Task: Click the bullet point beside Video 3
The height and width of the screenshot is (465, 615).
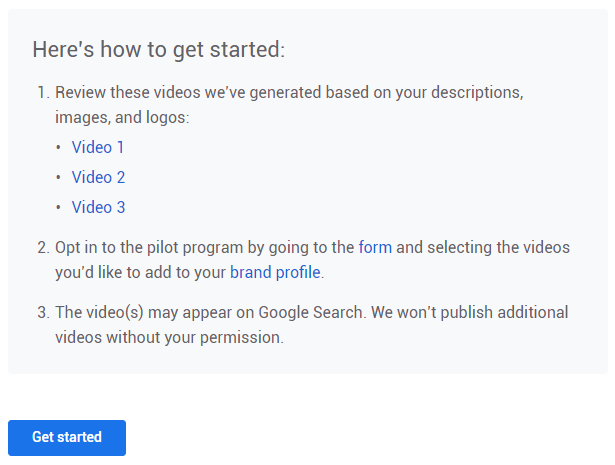Action: tap(58, 208)
